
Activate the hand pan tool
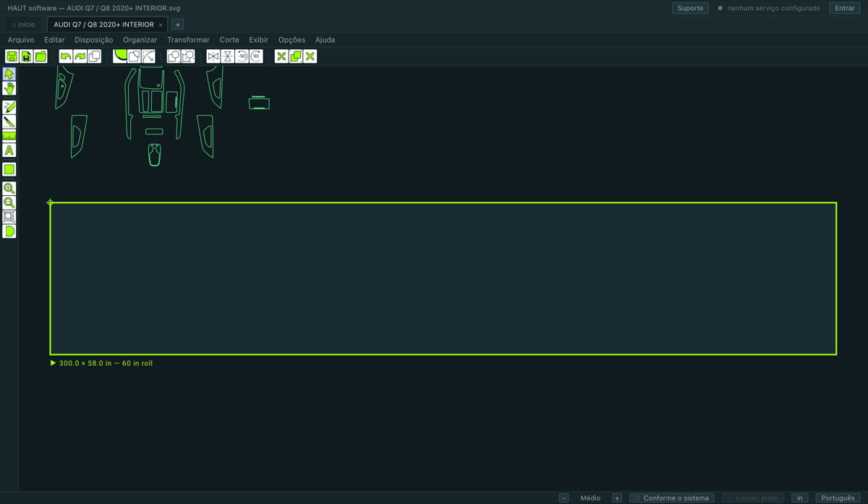coord(9,88)
